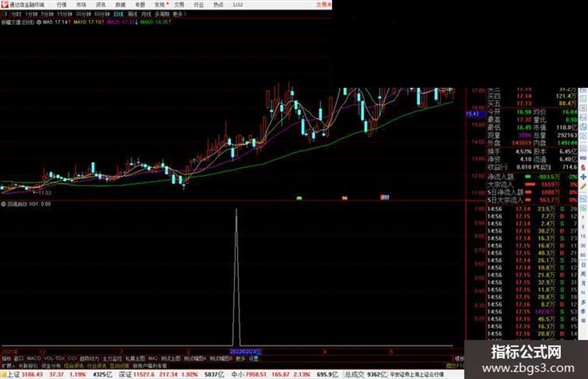Expand 更多 in indicator tab bar

click(240, 358)
